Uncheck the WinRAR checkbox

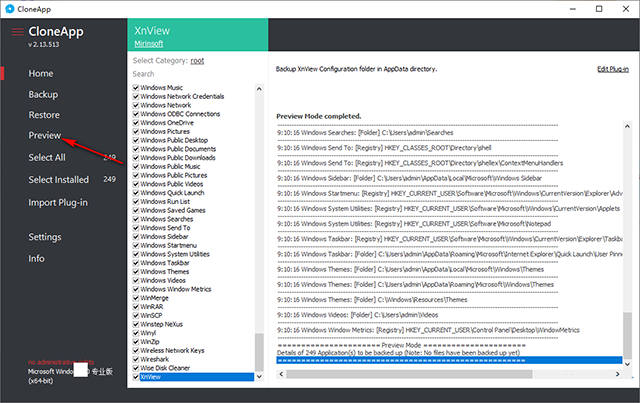136,306
